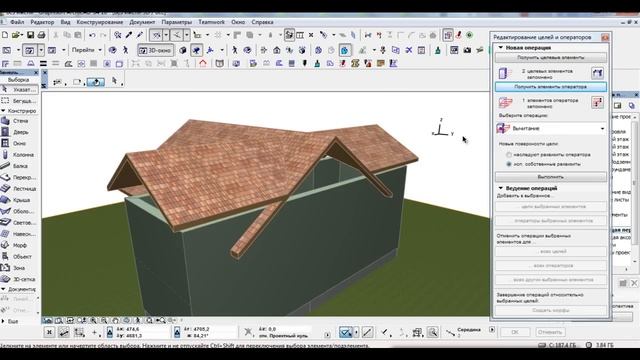Open dropdown arrow next to the checkmark snap button
Viewport: 640px width, 360px height.
click(x=356, y=332)
